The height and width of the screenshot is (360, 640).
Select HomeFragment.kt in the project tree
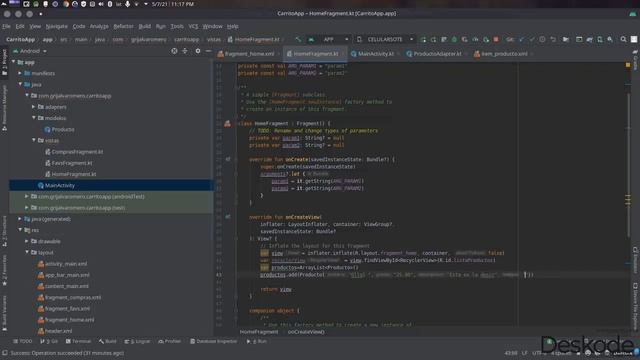[x=70, y=174]
